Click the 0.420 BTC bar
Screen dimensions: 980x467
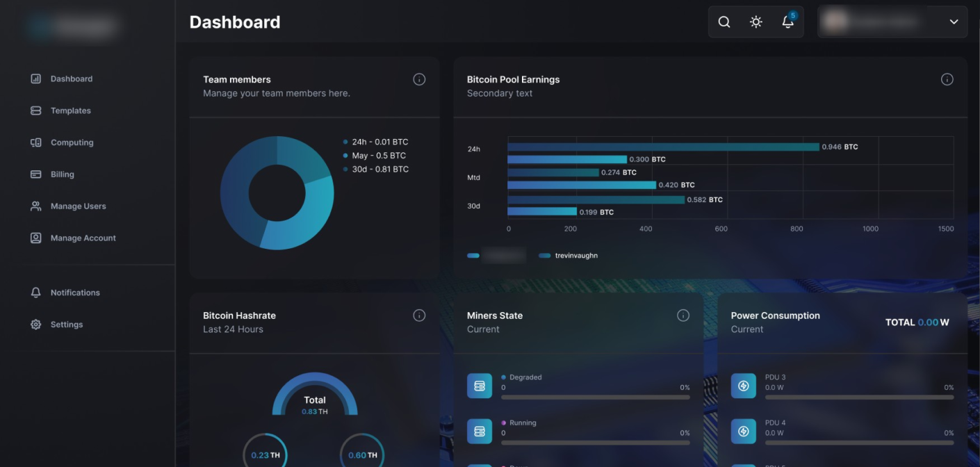[x=582, y=185]
